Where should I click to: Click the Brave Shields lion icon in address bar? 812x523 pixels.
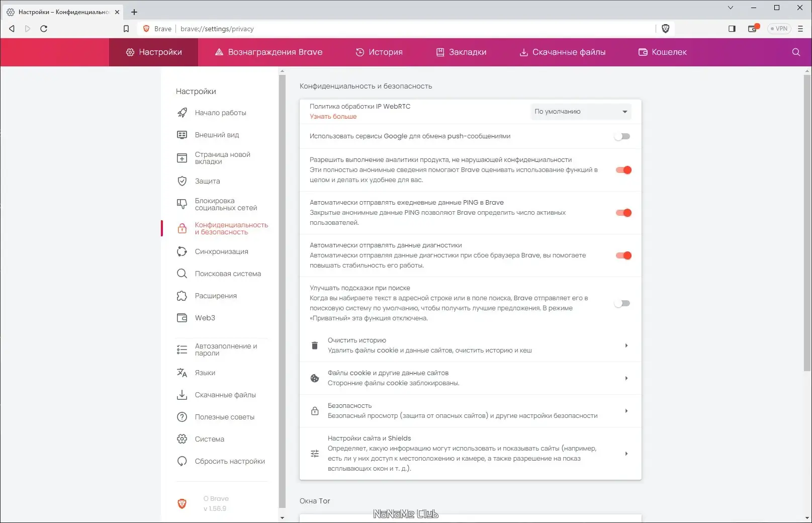point(665,29)
